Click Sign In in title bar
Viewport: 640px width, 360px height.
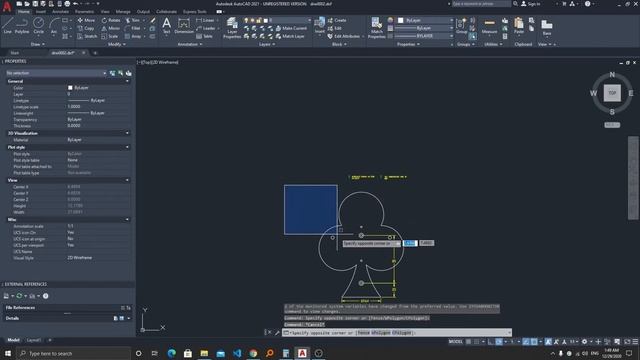531,4
